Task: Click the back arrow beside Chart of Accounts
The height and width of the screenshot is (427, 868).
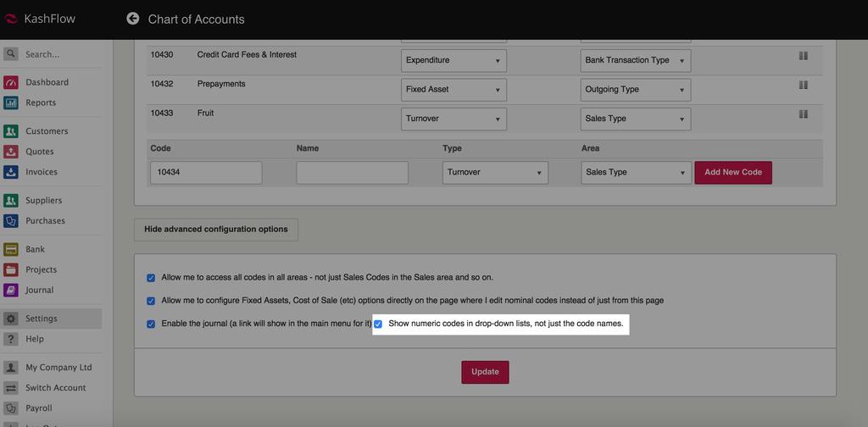Action: (x=133, y=19)
